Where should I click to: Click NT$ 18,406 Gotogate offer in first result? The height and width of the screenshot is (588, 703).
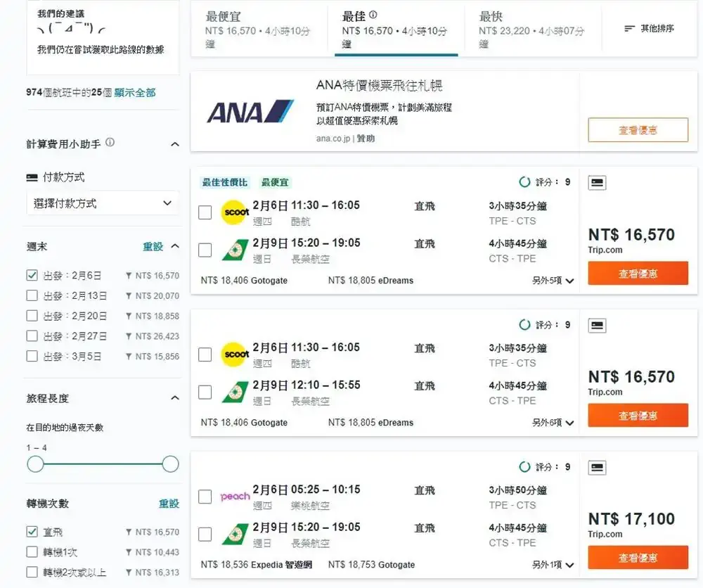click(x=244, y=281)
